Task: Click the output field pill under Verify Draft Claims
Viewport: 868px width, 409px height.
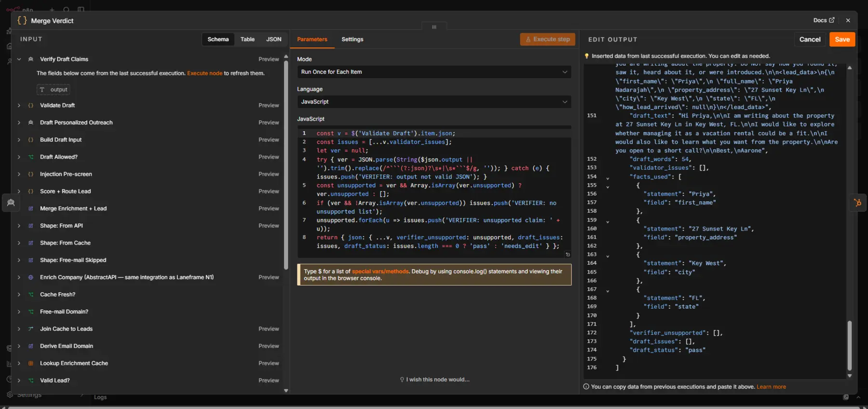Action: coord(54,90)
